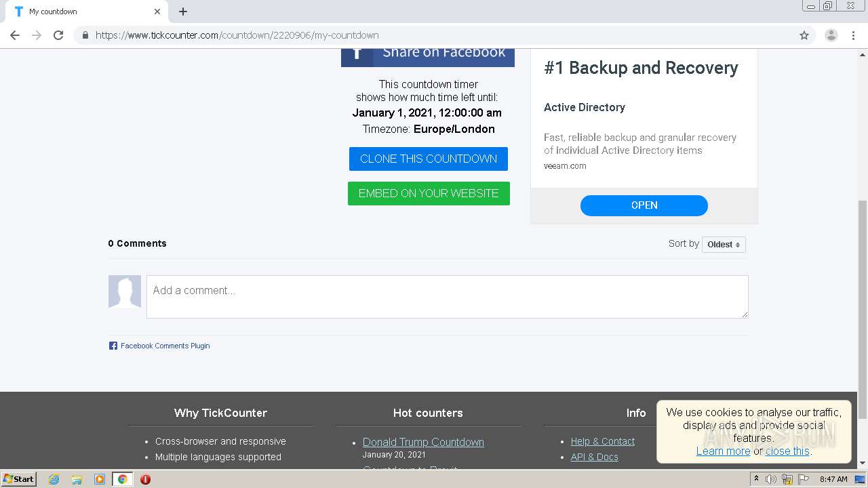
Task: Click the address bar URL
Action: click(x=237, y=35)
